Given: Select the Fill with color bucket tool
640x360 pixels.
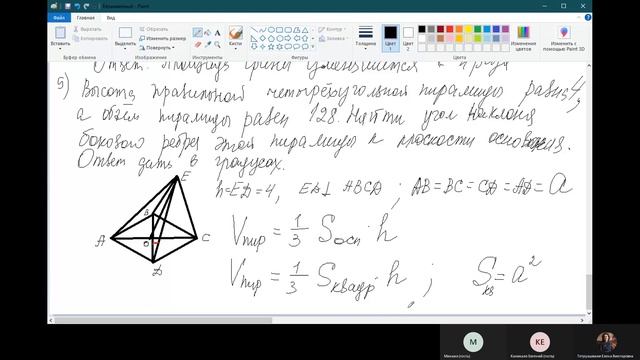Looking at the screenshot, I should coord(208,33).
